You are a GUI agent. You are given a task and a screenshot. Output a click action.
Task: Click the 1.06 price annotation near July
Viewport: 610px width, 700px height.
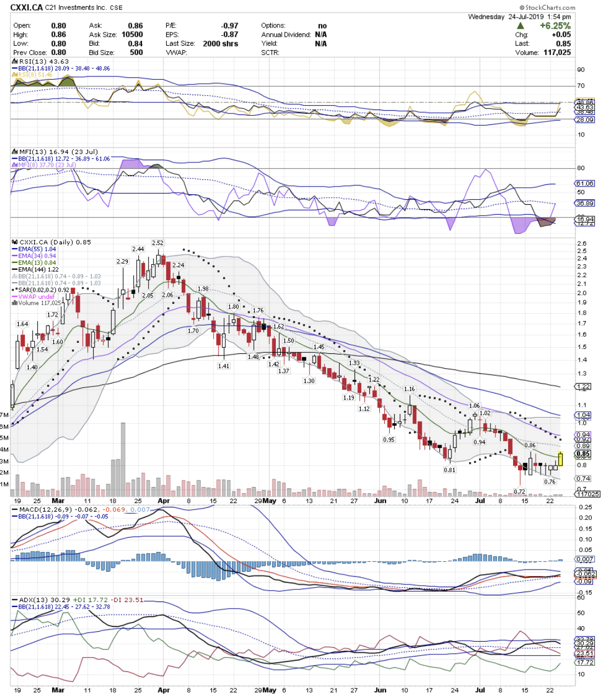474,406
